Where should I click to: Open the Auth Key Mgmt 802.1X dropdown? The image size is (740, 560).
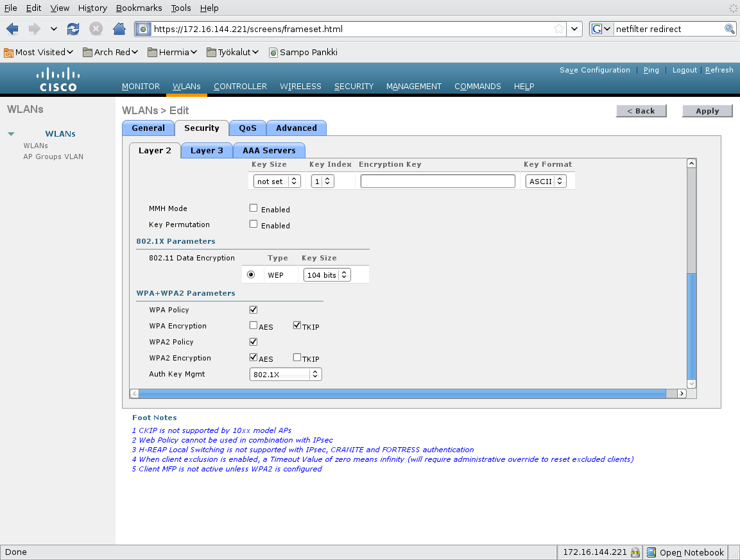click(x=286, y=374)
